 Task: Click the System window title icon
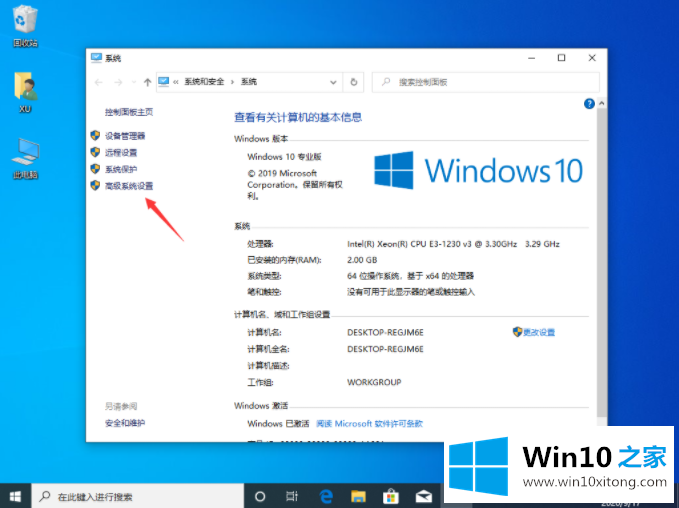pos(96,58)
